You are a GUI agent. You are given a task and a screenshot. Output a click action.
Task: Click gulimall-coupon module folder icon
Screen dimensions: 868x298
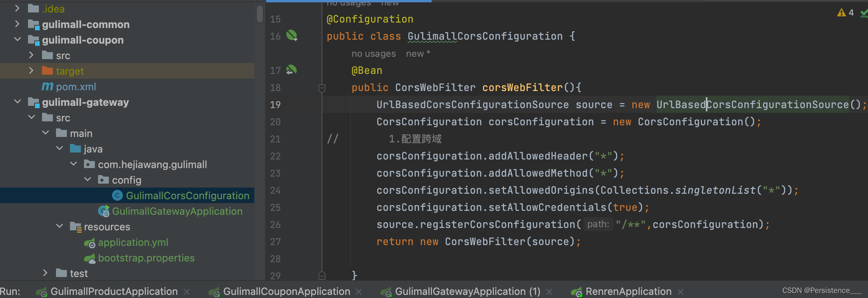34,40
